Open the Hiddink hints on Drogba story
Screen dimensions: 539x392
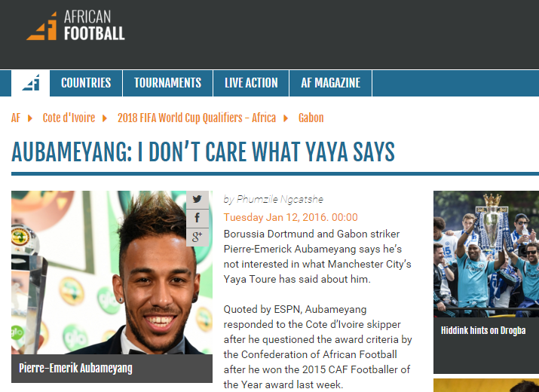pyautogui.click(x=483, y=330)
